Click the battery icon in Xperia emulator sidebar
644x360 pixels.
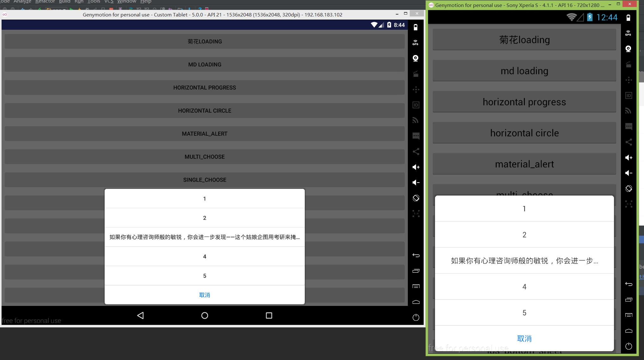628,18
